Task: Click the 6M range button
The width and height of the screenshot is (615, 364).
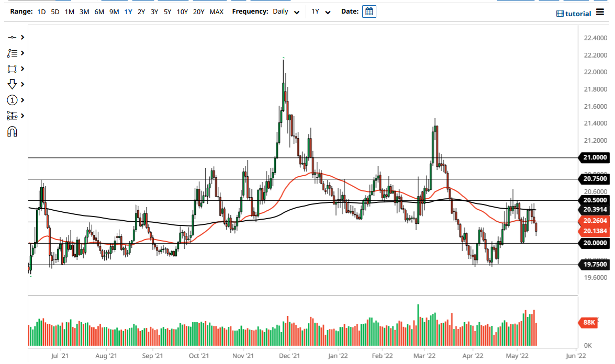Action: pyautogui.click(x=99, y=11)
